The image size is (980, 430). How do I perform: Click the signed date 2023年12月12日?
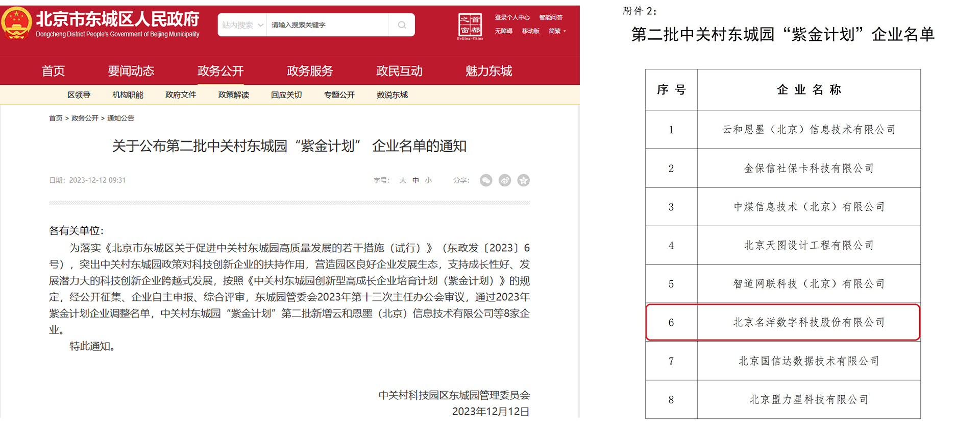[491, 412]
